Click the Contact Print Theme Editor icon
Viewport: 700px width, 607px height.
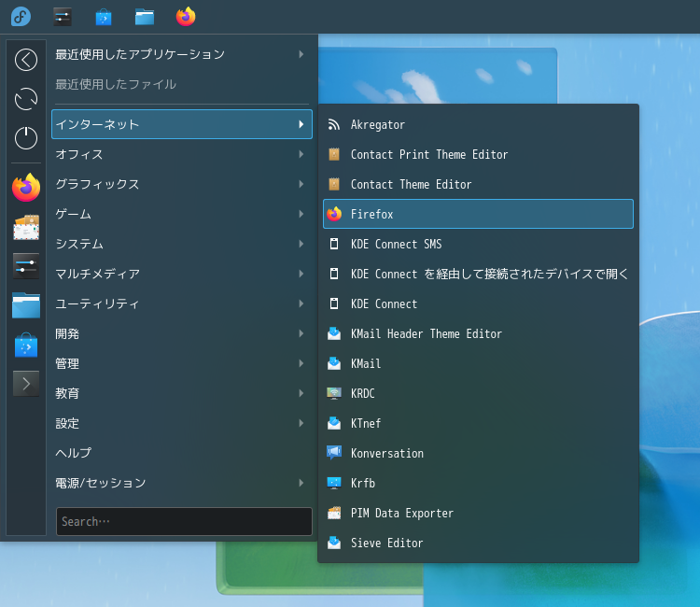334,154
